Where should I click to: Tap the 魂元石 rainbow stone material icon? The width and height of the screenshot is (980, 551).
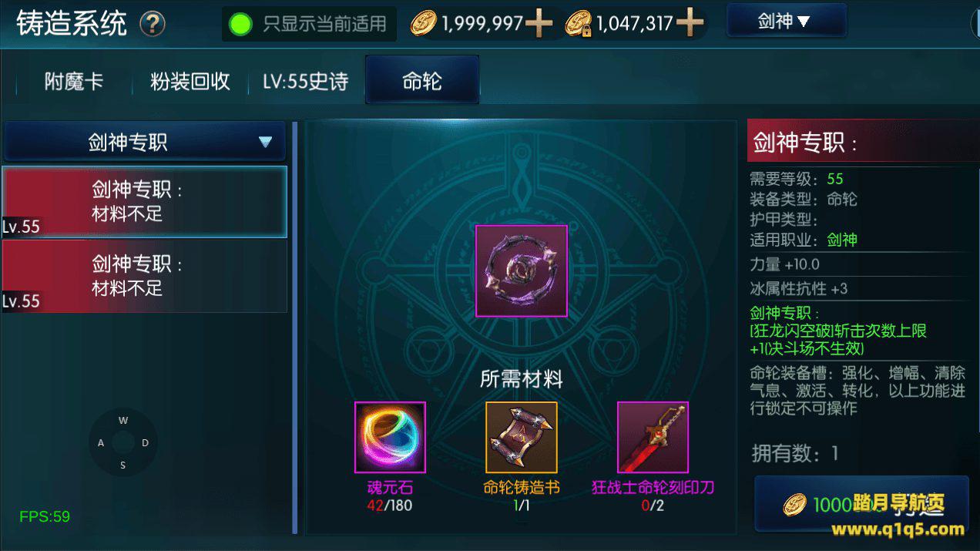pyautogui.click(x=390, y=437)
